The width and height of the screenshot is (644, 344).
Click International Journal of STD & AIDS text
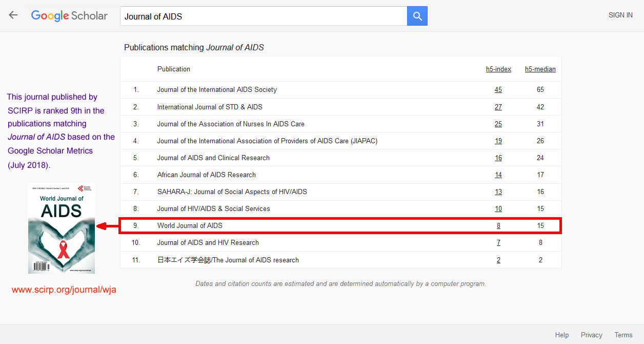coord(210,107)
